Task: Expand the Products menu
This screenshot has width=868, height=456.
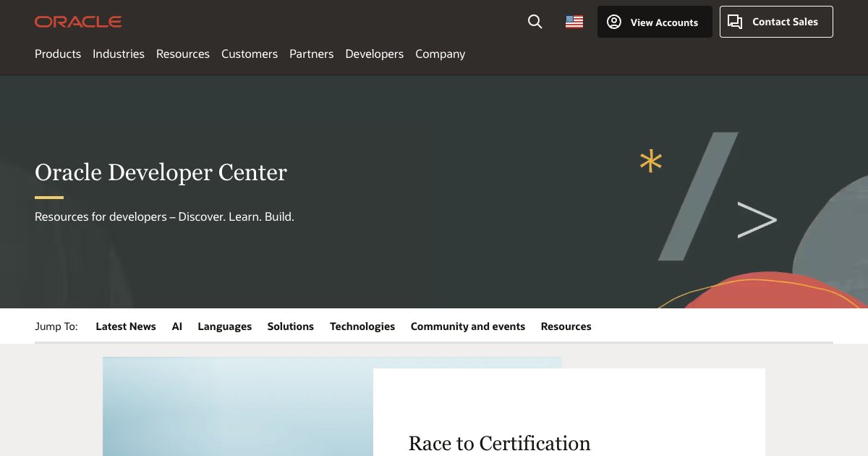Action: (58, 54)
